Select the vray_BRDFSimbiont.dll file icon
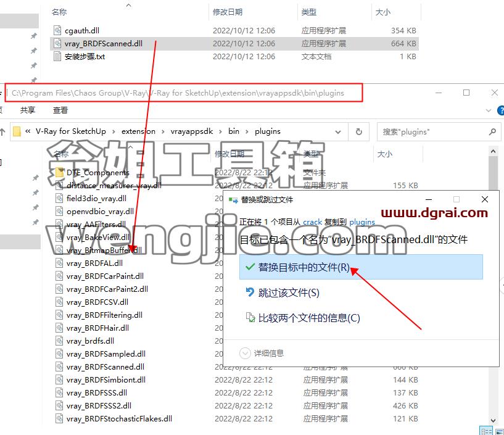504x435 pixels. click(59, 379)
